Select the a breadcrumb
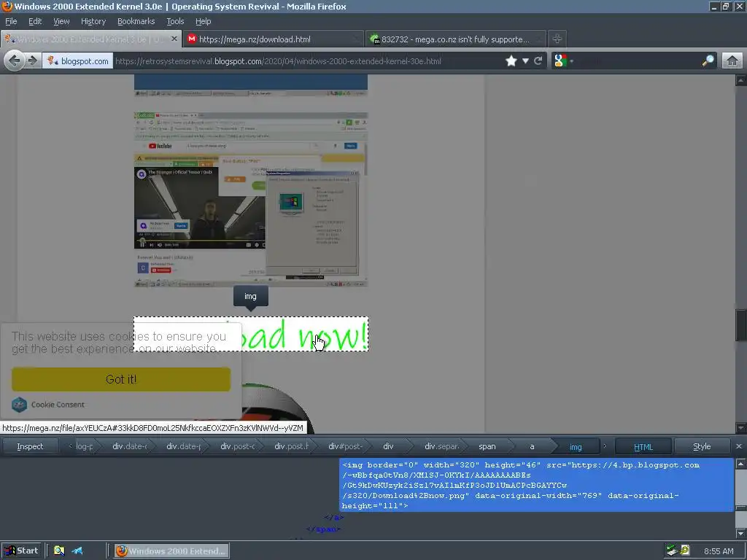Viewport: 747px width, 560px height. coord(532,447)
